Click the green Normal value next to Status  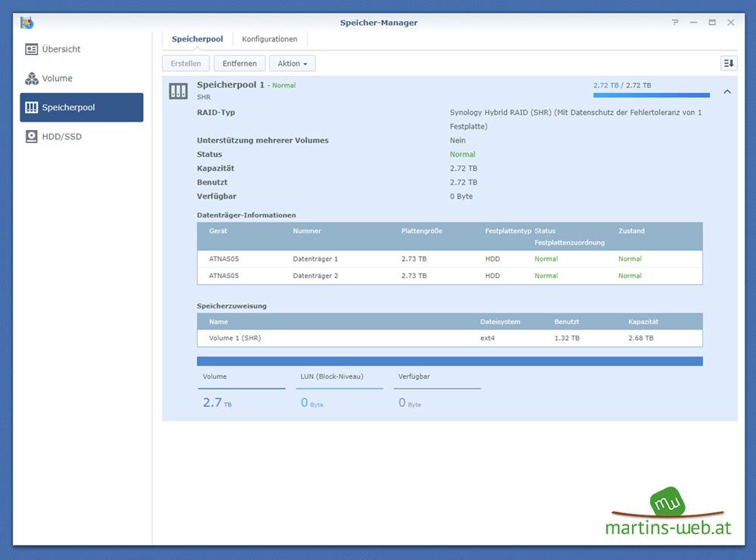463,154
